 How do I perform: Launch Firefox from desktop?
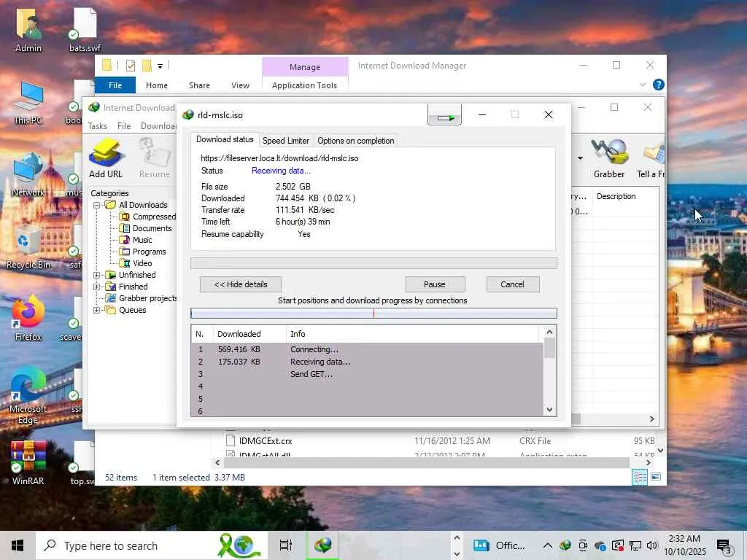point(28,319)
